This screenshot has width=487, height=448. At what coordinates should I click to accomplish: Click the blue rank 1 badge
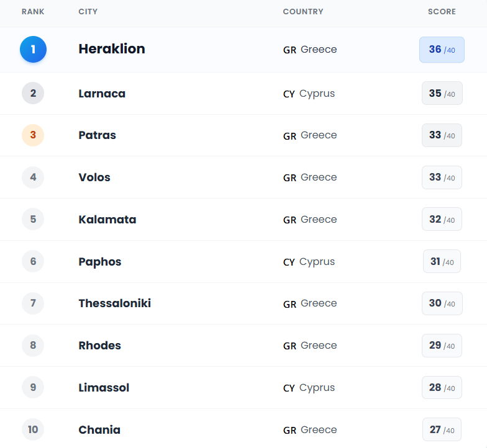(x=33, y=50)
